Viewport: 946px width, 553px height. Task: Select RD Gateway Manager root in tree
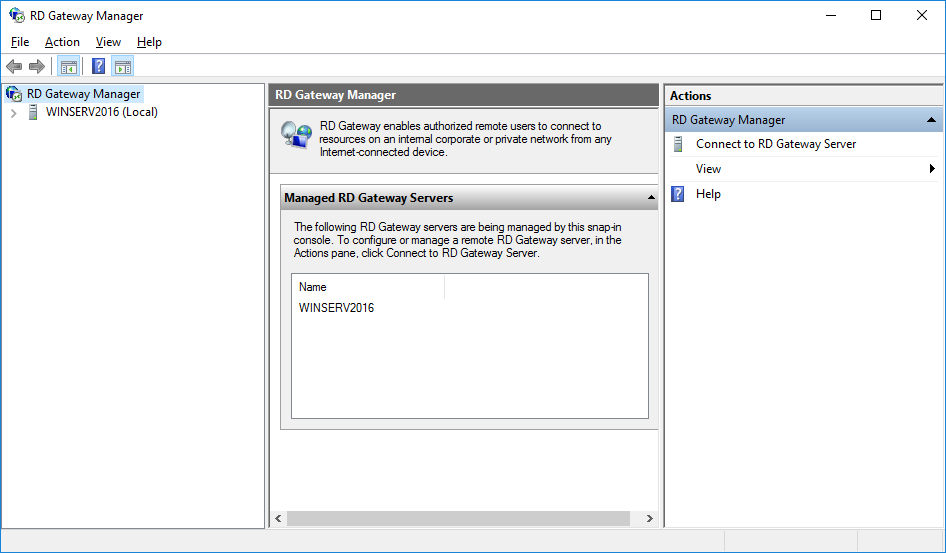pyautogui.click(x=84, y=94)
